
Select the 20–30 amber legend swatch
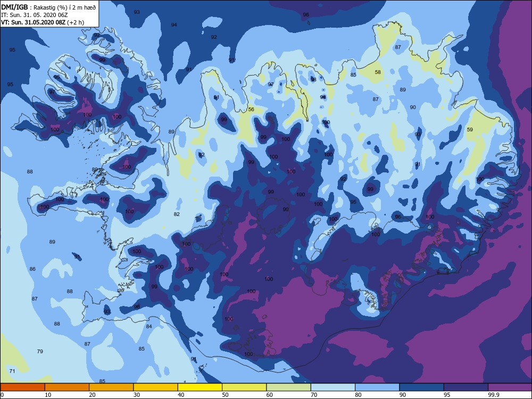point(111,387)
